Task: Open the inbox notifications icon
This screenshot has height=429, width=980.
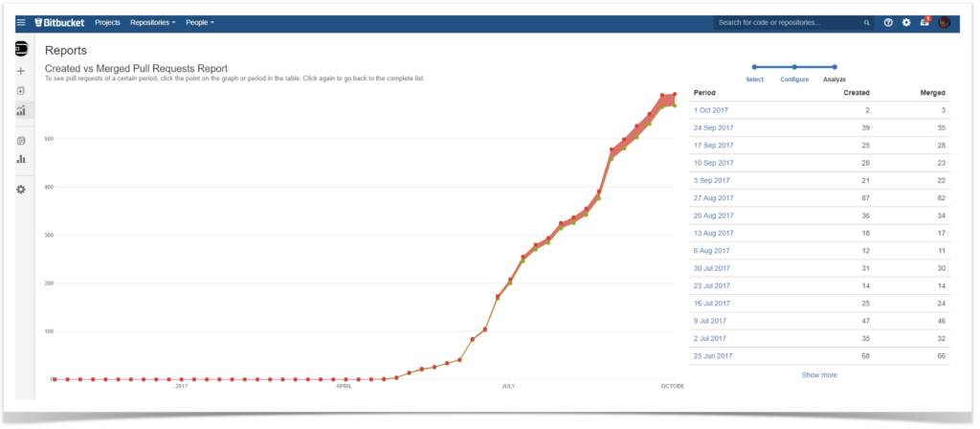Action: (924, 22)
